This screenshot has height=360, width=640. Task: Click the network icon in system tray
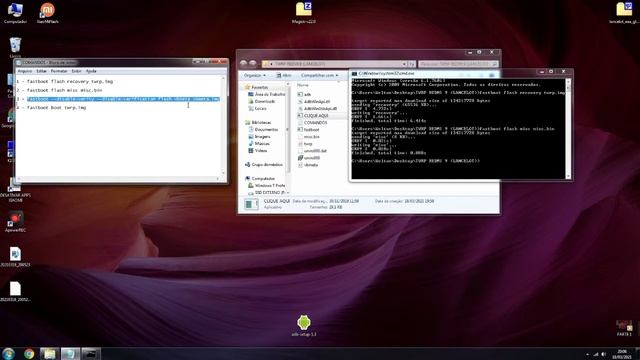pyautogui.click(x=596, y=354)
